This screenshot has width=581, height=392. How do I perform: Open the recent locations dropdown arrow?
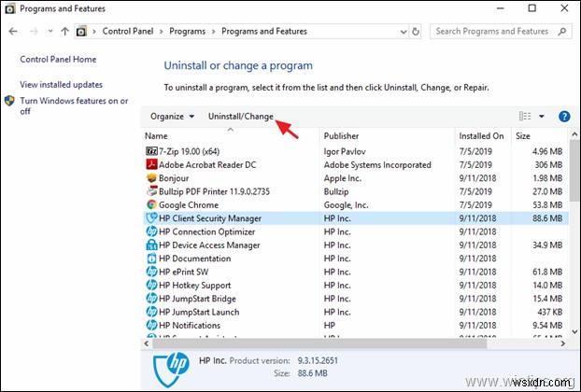tap(49, 31)
